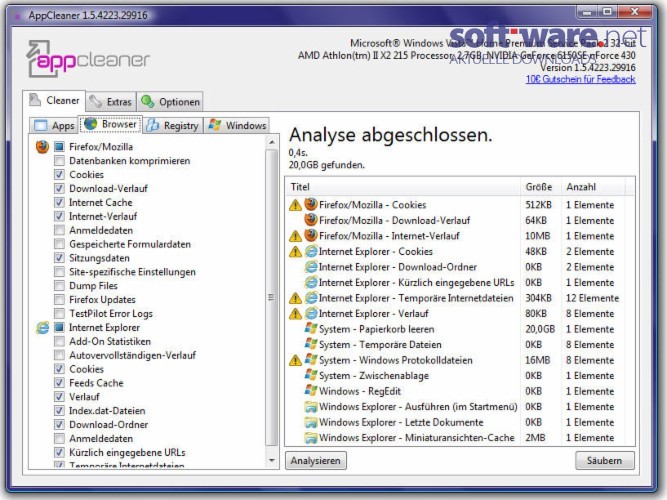Click the broom icon on the Cleaner tab
667x500 pixels.
35,100
